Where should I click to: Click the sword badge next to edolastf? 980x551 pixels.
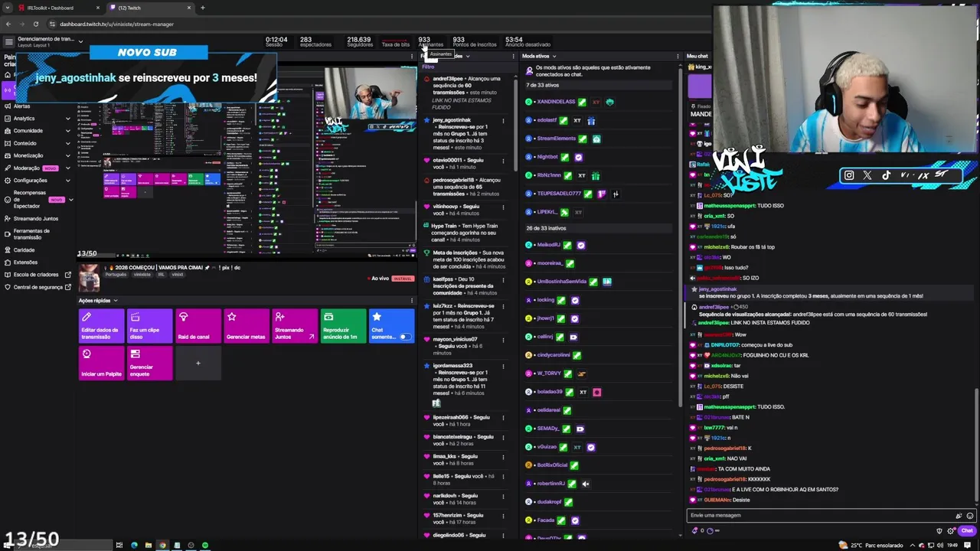point(564,120)
